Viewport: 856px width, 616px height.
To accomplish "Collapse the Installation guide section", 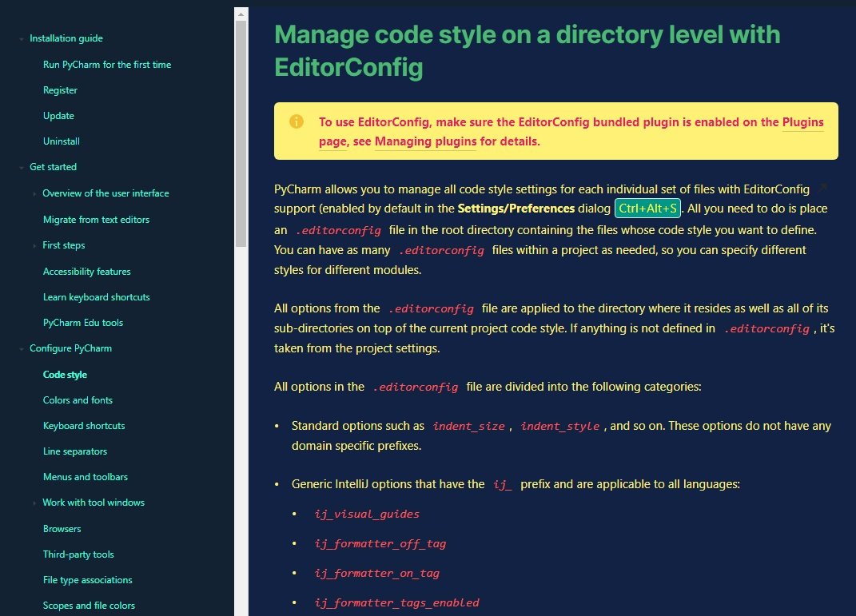I will click(x=20, y=38).
